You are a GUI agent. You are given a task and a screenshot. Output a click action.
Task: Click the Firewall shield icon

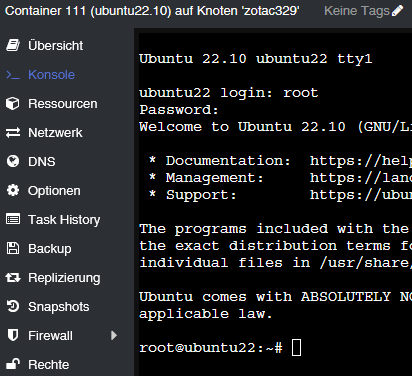coord(13,335)
